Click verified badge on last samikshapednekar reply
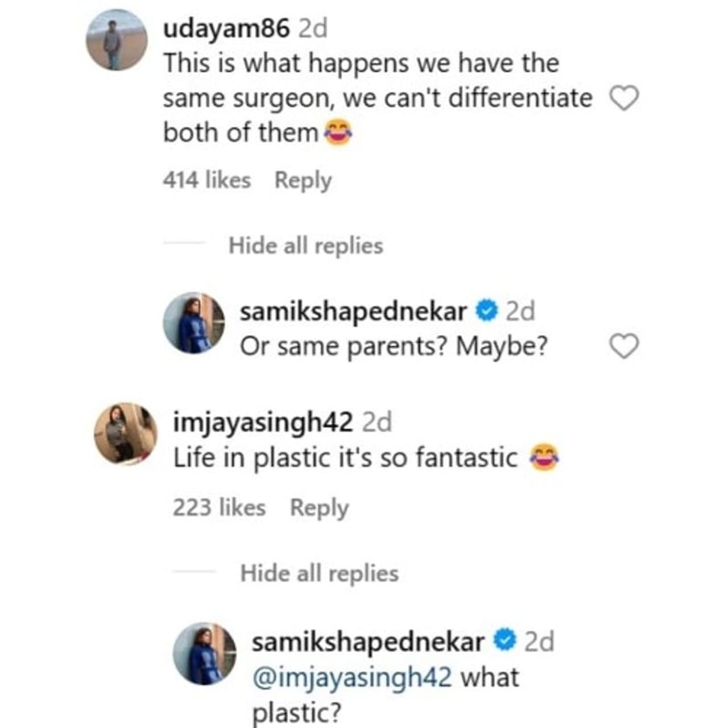 point(504,641)
